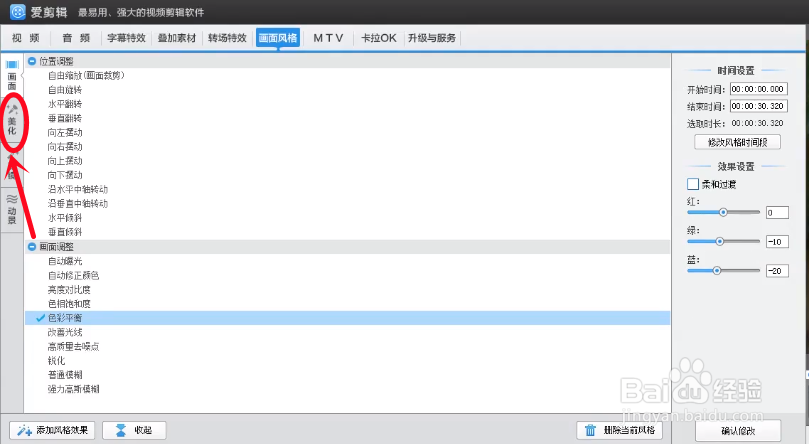Viewport: 809px width, 444px height.
Task: Select the 画面风格 tab
Action: (278, 38)
